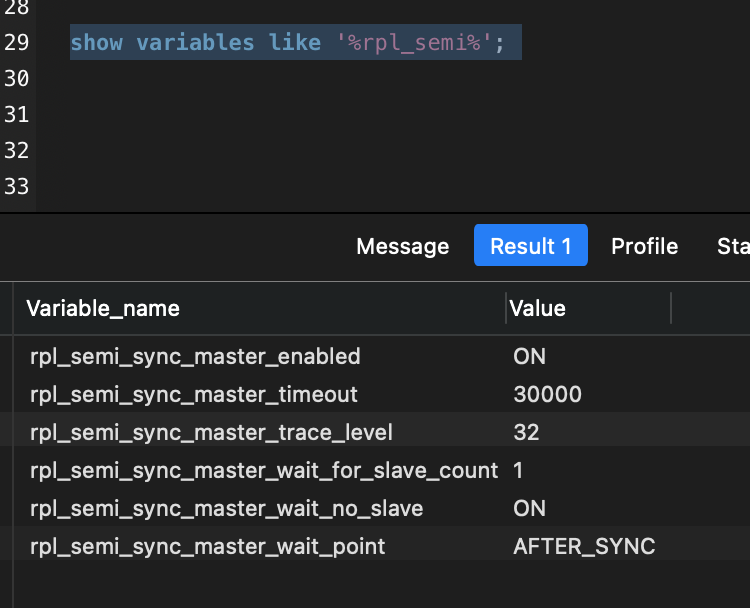750x608 pixels.
Task: Click the rpl_semi_sync_master_wait_no_slave row
Action: click(x=227, y=508)
